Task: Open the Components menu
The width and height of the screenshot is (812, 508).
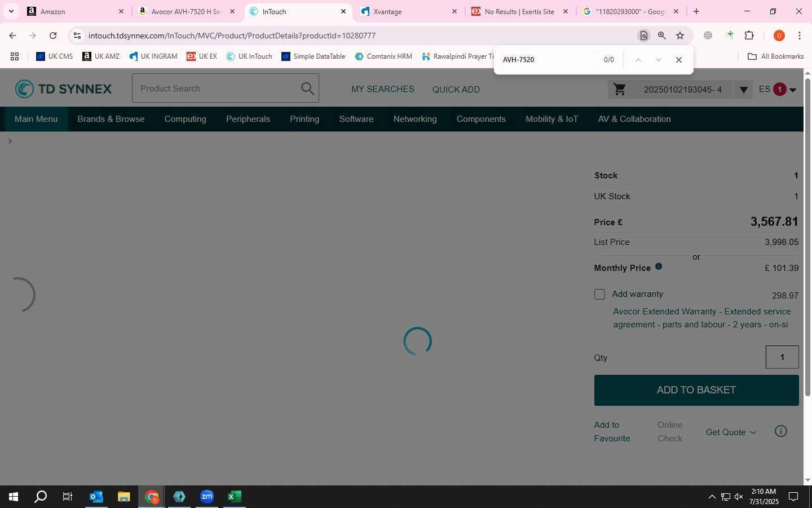Action: [481, 119]
